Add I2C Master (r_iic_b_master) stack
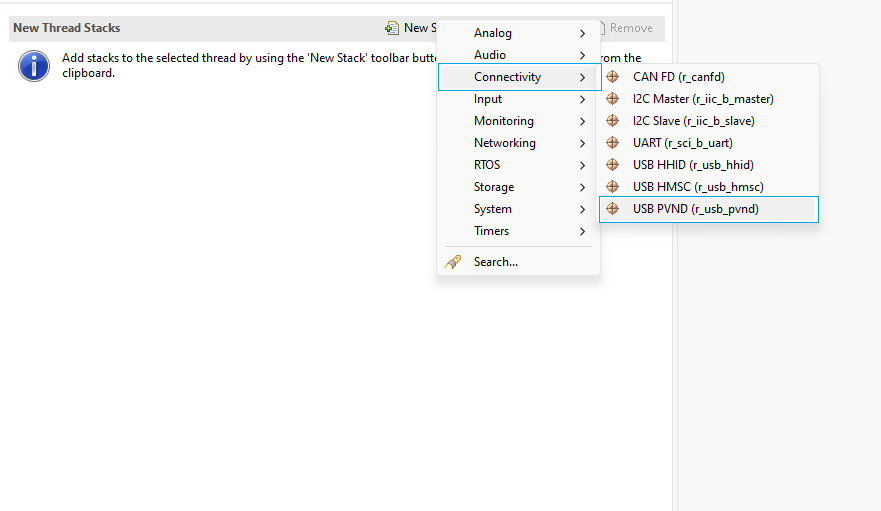Screen dimensions: 881x511 tap(709, 98)
